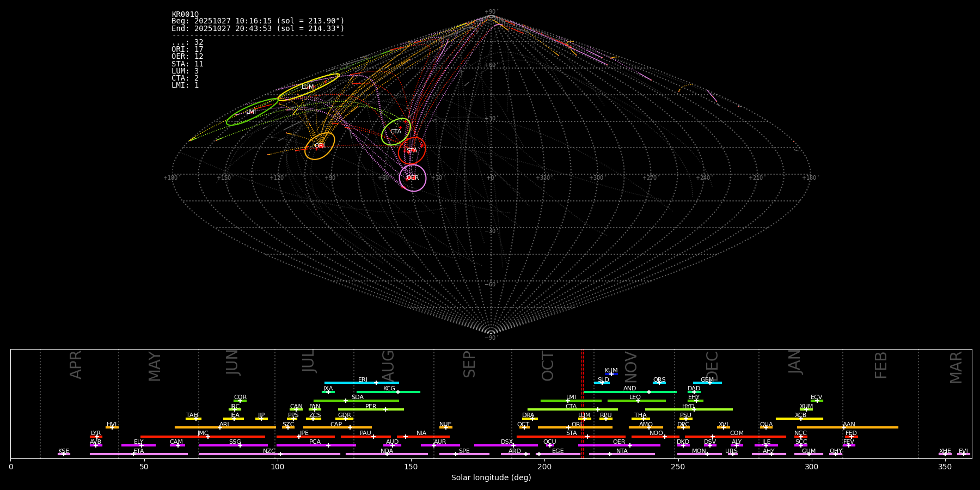980x490 pixels.
Task: Click the 'End: 20251027 20:43:53' line
Action: coord(258,28)
